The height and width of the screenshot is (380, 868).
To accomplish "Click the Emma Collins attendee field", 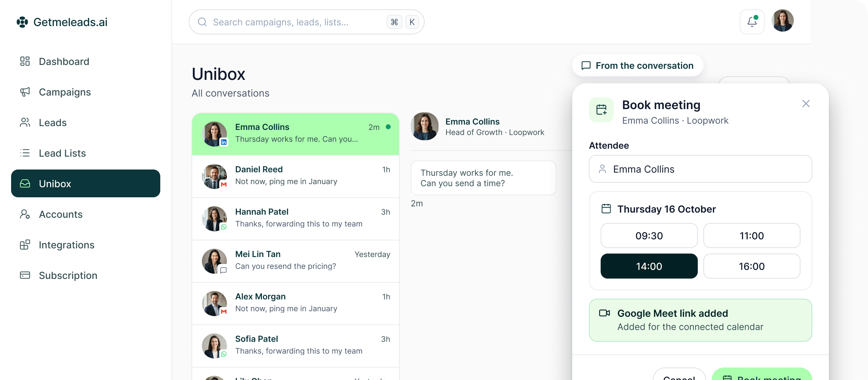I will coord(700,169).
